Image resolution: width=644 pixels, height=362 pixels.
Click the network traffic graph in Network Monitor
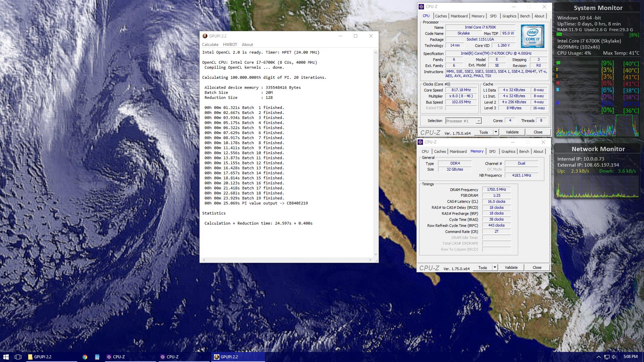click(597, 186)
